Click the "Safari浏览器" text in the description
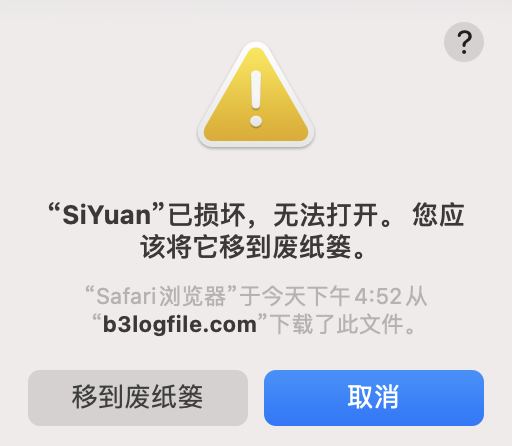512x446 pixels. pos(161,296)
